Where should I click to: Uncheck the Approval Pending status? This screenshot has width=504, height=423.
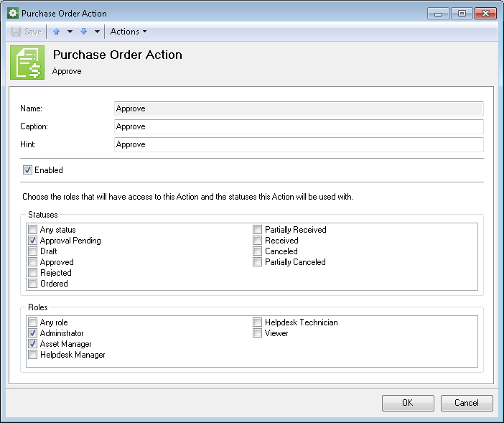tap(33, 240)
